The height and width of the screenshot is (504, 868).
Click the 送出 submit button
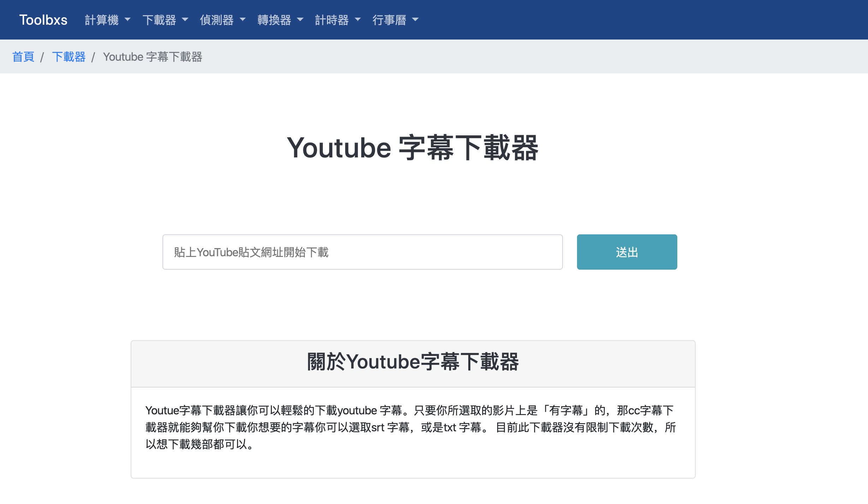point(627,252)
